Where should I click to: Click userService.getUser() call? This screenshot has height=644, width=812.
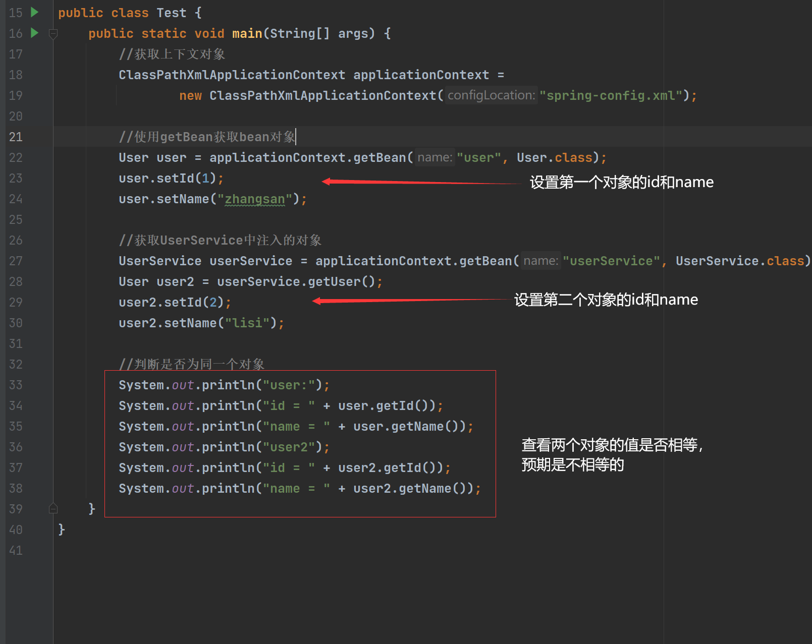point(296,281)
